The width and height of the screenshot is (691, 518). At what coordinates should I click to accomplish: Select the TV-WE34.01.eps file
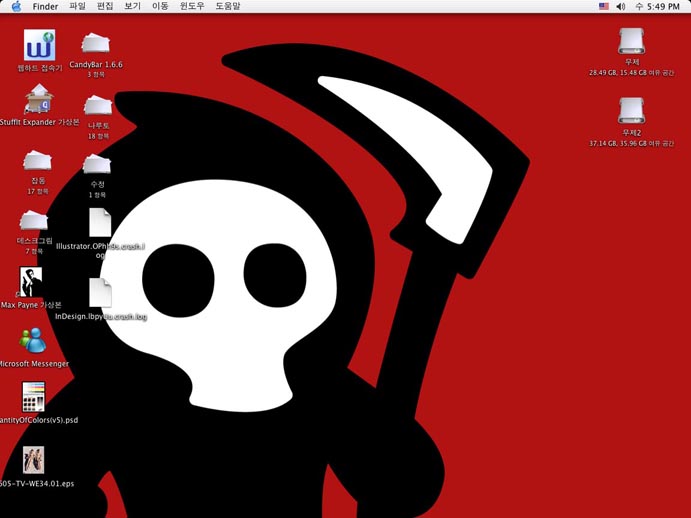click(x=34, y=460)
